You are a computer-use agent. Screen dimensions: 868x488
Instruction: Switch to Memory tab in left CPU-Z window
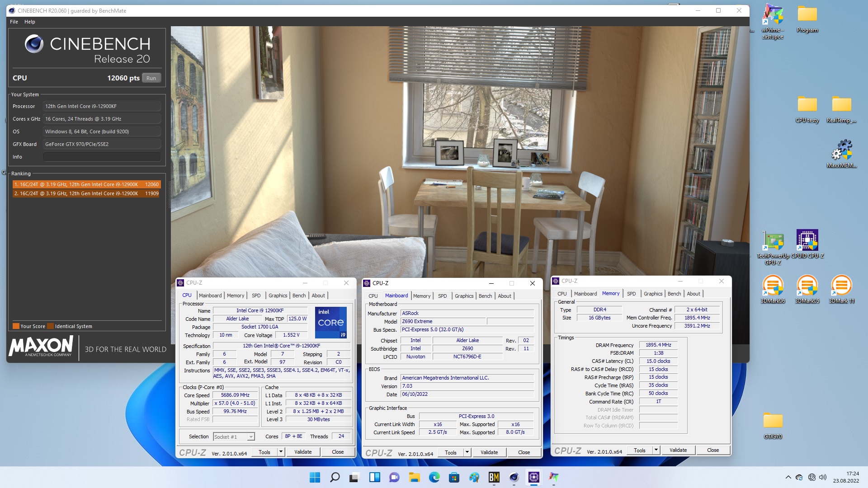tap(236, 296)
